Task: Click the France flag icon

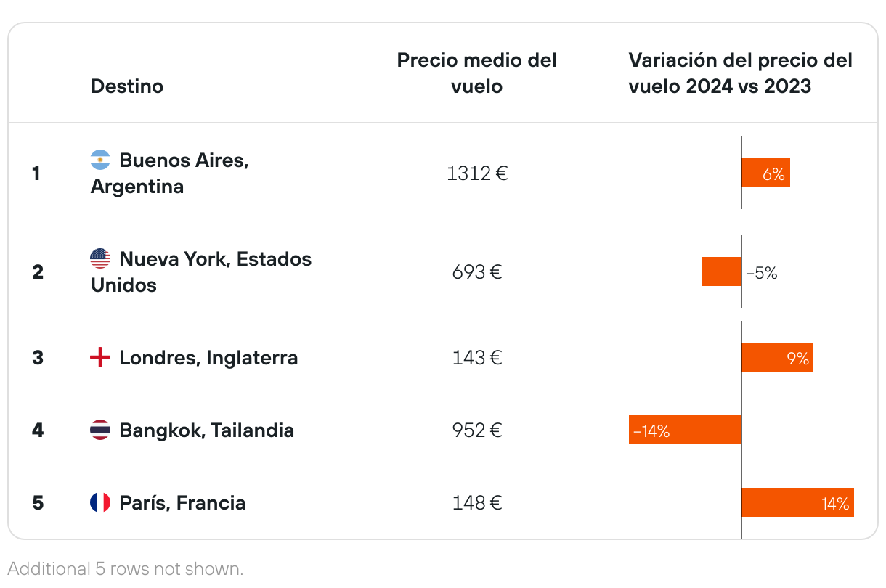Action: [100, 502]
